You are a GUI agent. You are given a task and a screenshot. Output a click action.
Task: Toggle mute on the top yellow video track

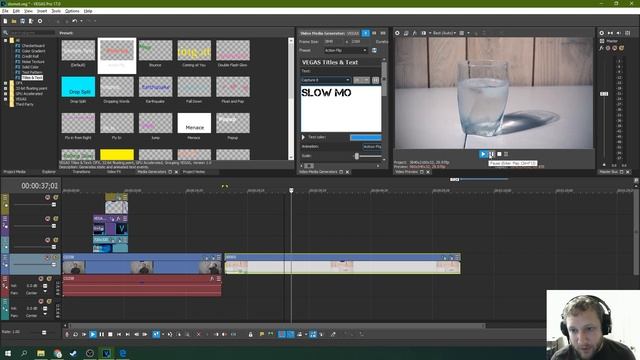click(x=47, y=197)
